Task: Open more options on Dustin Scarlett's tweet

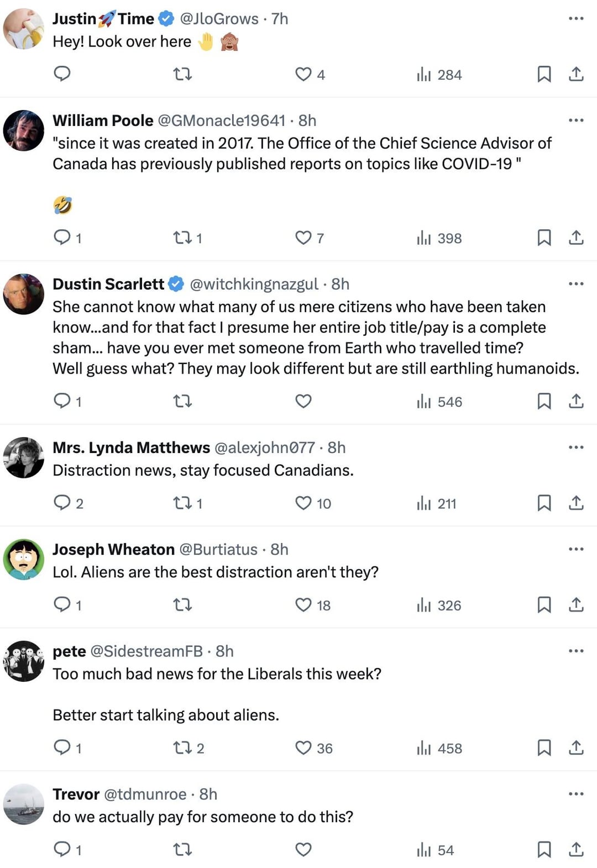Action: 576,284
